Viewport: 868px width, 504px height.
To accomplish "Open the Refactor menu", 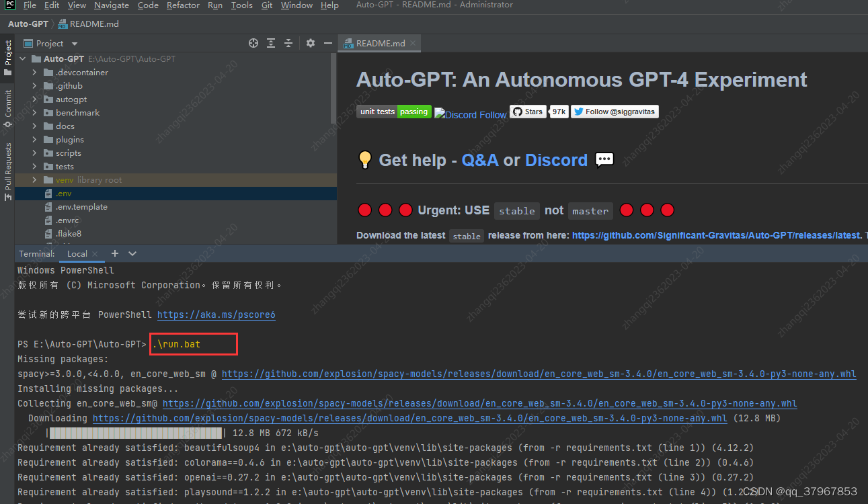I will pyautogui.click(x=183, y=5).
